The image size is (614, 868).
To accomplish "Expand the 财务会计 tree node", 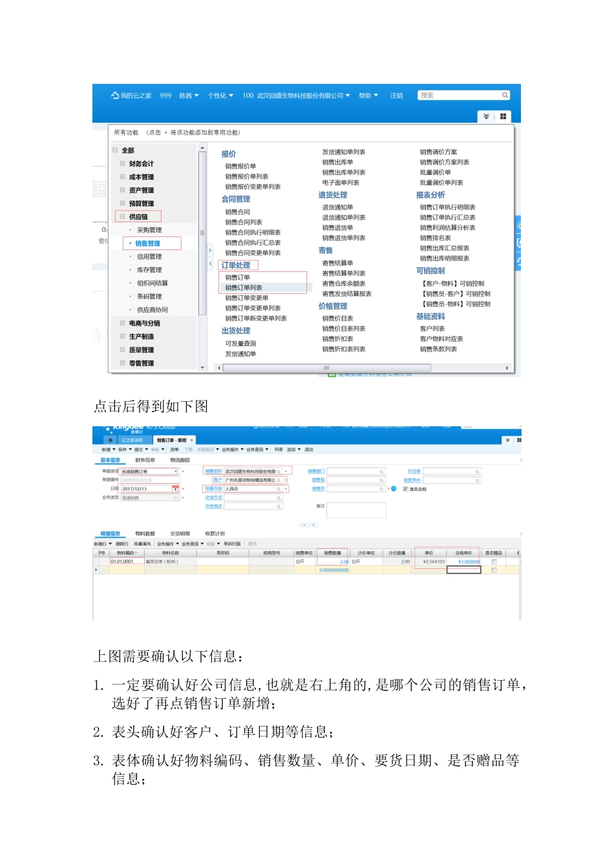I will pos(122,164).
